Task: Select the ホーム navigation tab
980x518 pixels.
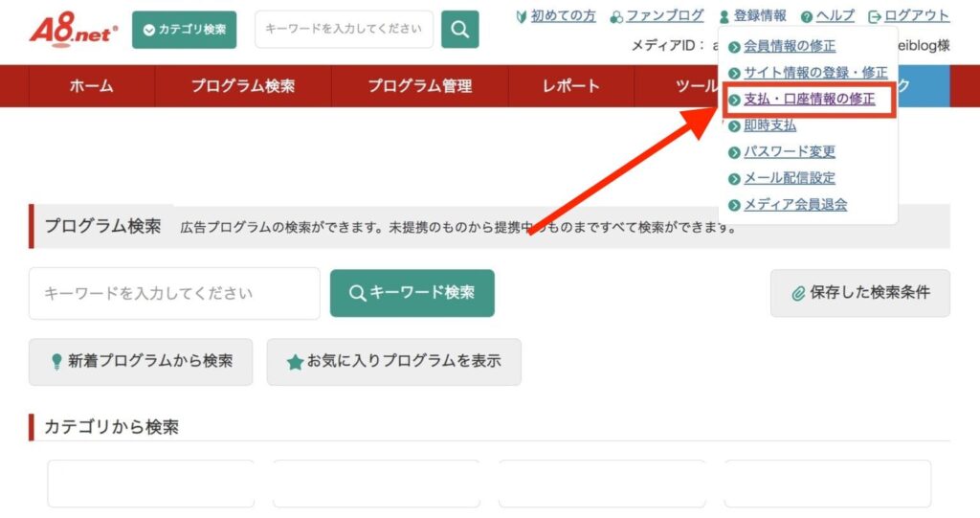Action: (92, 86)
